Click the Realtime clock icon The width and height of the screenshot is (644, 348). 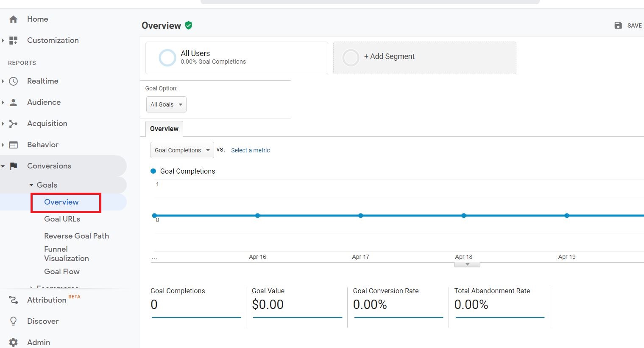click(14, 81)
